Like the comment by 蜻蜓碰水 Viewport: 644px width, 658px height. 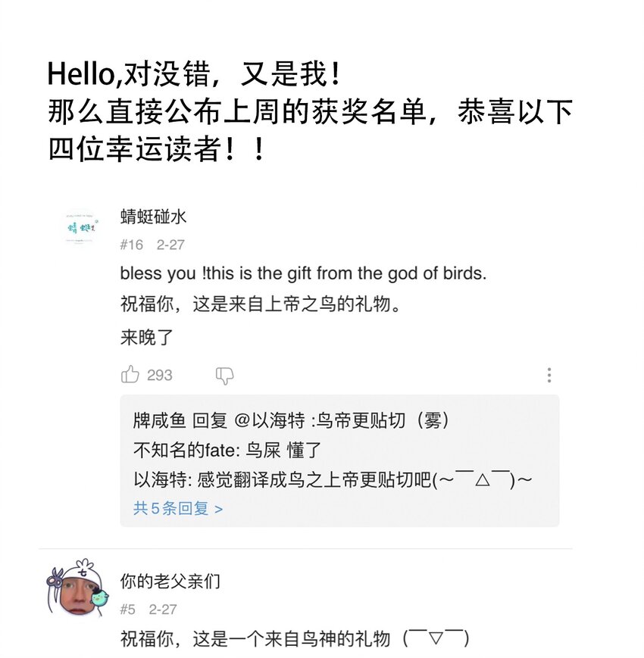[130, 375]
